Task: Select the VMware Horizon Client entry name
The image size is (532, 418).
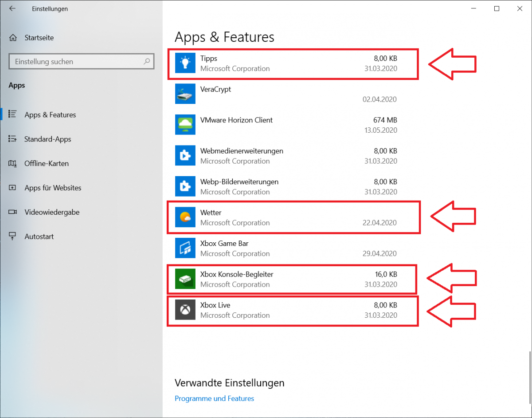Action: click(x=237, y=120)
